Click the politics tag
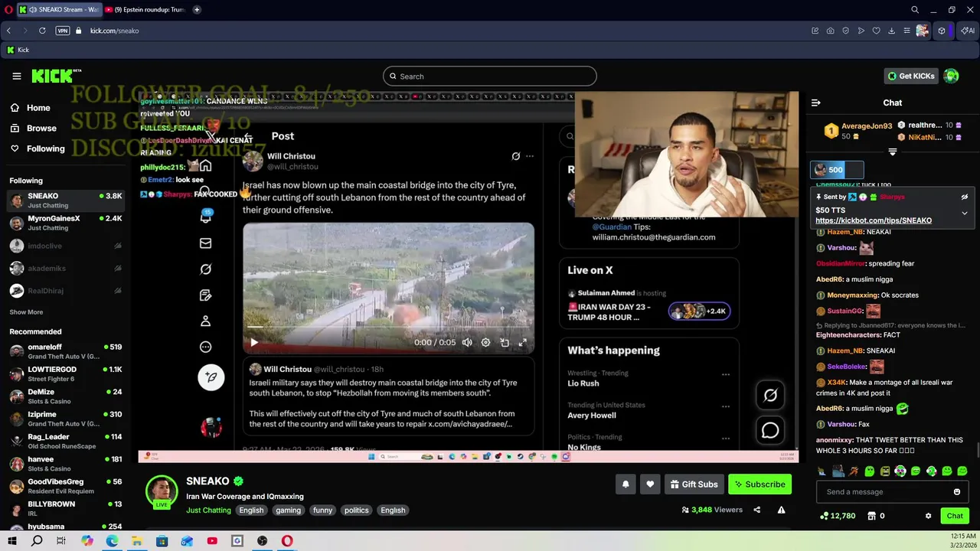The image size is (980, 551). 356,510
